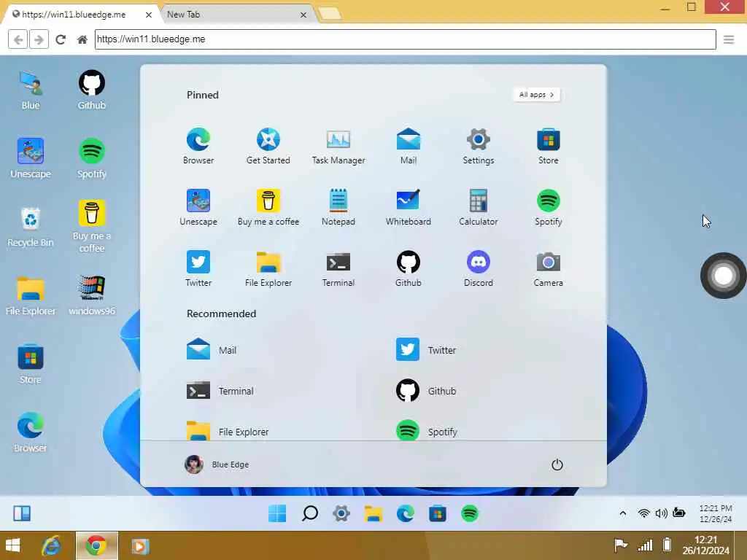The height and width of the screenshot is (560, 747).
Task: Switch to the New Tab browser tab
Action: click(x=237, y=15)
